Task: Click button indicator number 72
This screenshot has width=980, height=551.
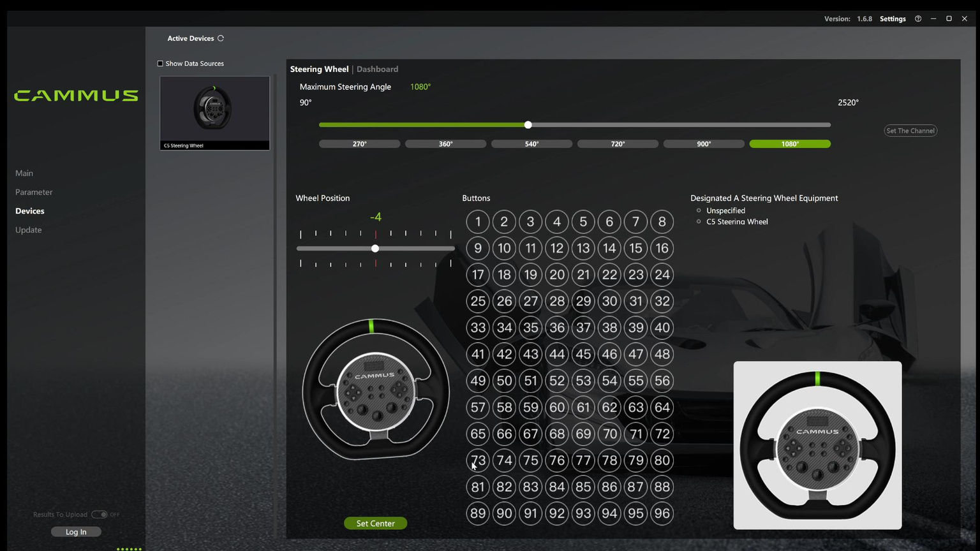Action: 662,434
